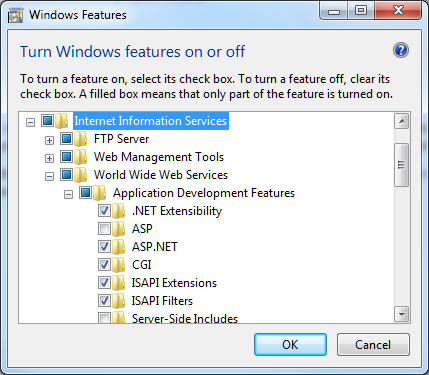Select the ASP.NET label

point(155,247)
